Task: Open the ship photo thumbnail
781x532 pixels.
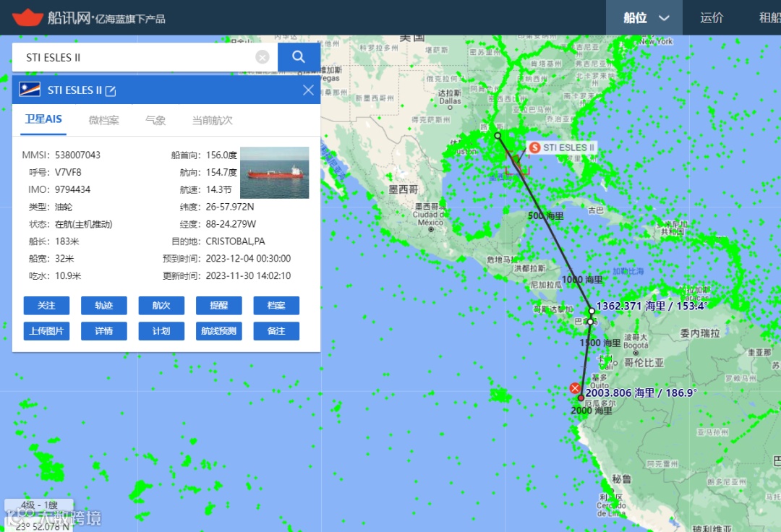Action: pos(275,173)
